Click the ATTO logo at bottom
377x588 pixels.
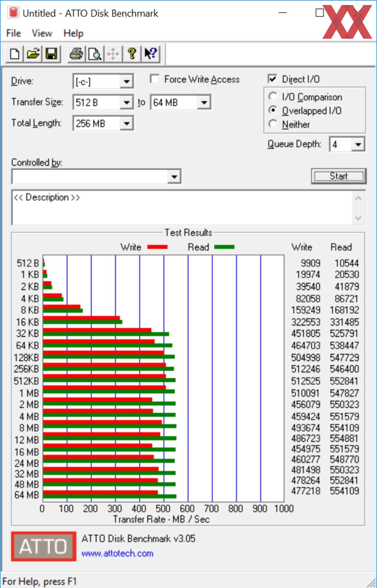point(44,546)
